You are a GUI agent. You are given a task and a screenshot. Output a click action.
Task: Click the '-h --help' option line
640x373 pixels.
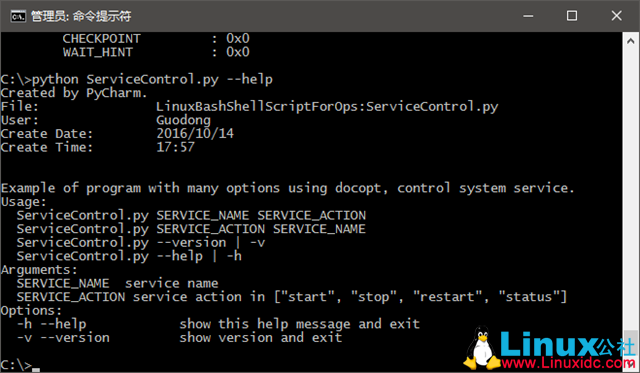(218, 324)
